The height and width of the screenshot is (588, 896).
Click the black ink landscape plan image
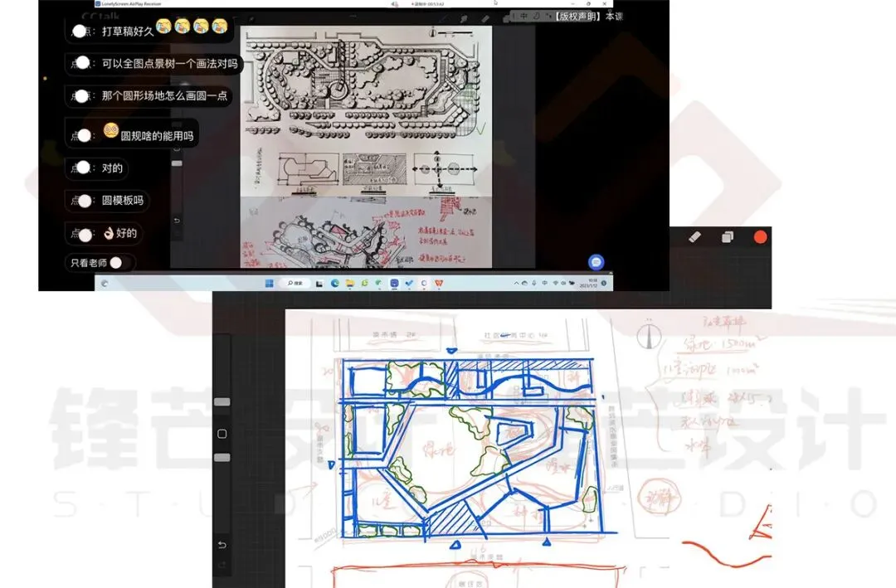pyautogui.click(x=366, y=111)
